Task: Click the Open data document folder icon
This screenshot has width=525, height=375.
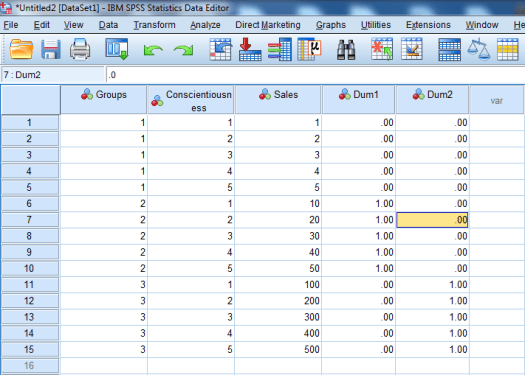Action: coord(21,49)
